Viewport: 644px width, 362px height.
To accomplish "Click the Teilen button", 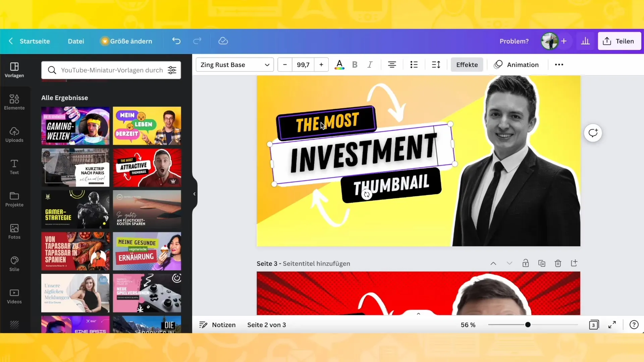I will click(619, 41).
